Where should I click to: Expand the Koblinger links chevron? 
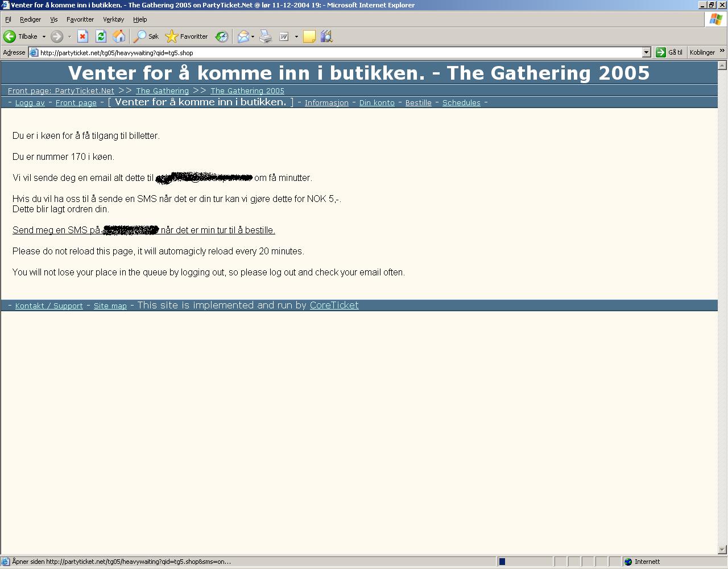(722, 51)
